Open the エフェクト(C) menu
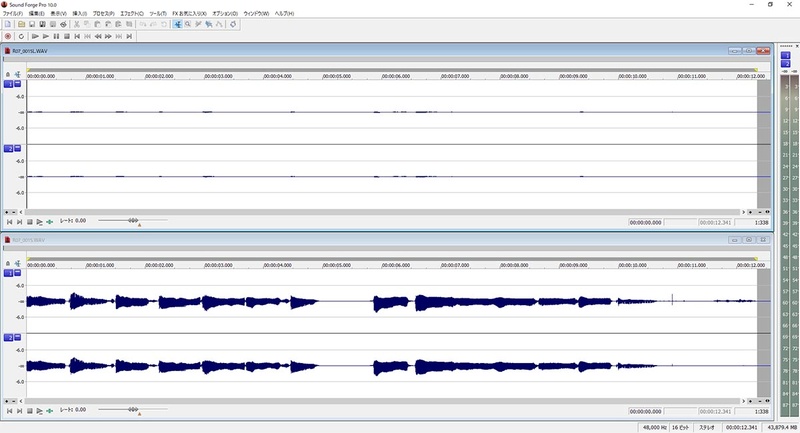This screenshot has width=800, height=433. point(132,13)
